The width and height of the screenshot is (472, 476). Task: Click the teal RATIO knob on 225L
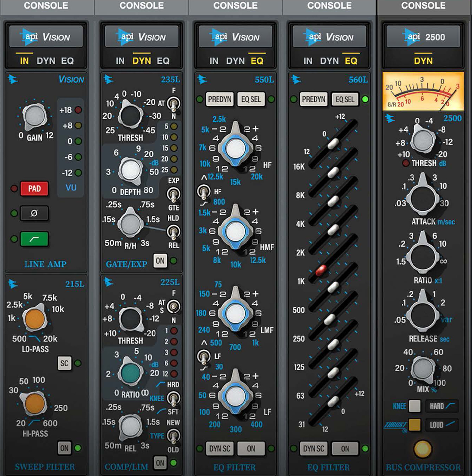pos(130,373)
